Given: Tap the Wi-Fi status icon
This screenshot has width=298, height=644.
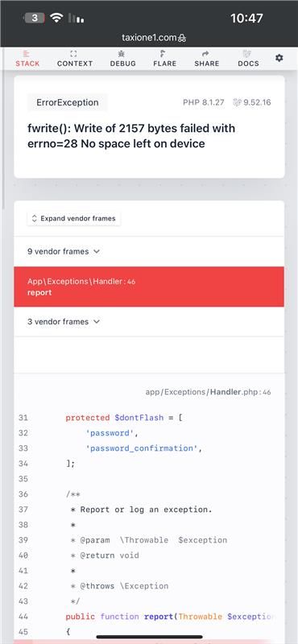Looking at the screenshot, I should coord(56,18).
